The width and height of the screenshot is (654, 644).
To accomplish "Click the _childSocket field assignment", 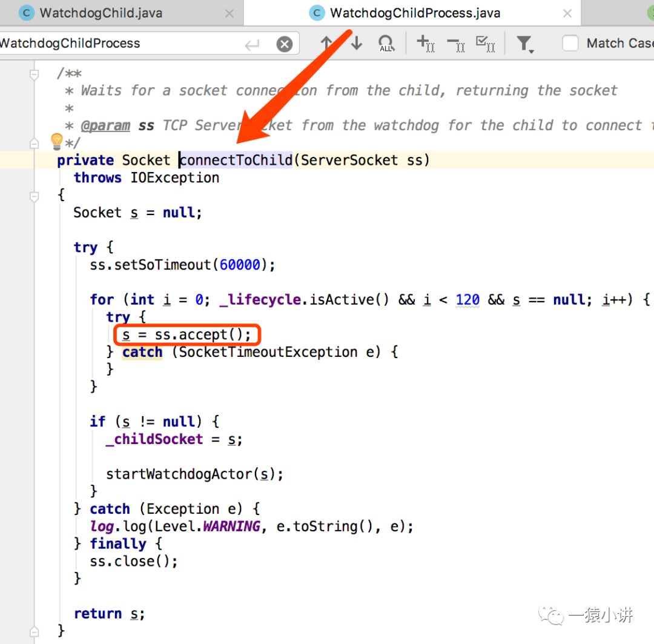I will pyautogui.click(x=154, y=439).
